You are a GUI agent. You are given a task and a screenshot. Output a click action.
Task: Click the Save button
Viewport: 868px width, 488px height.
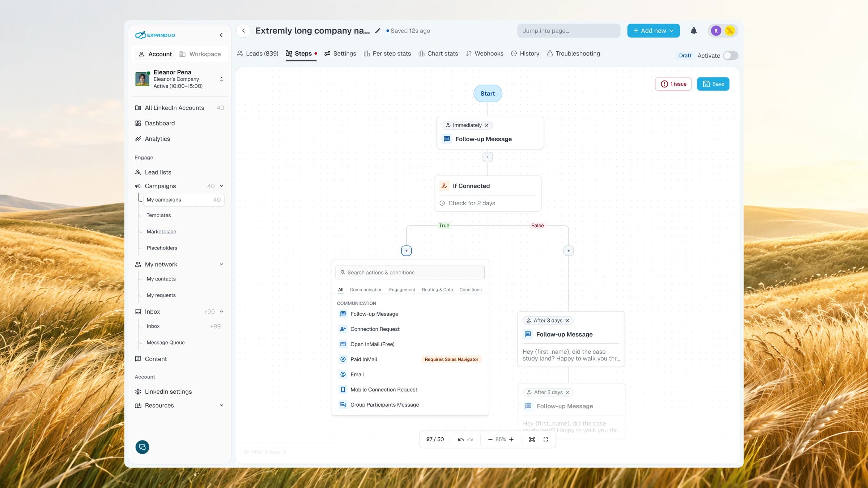tap(713, 84)
